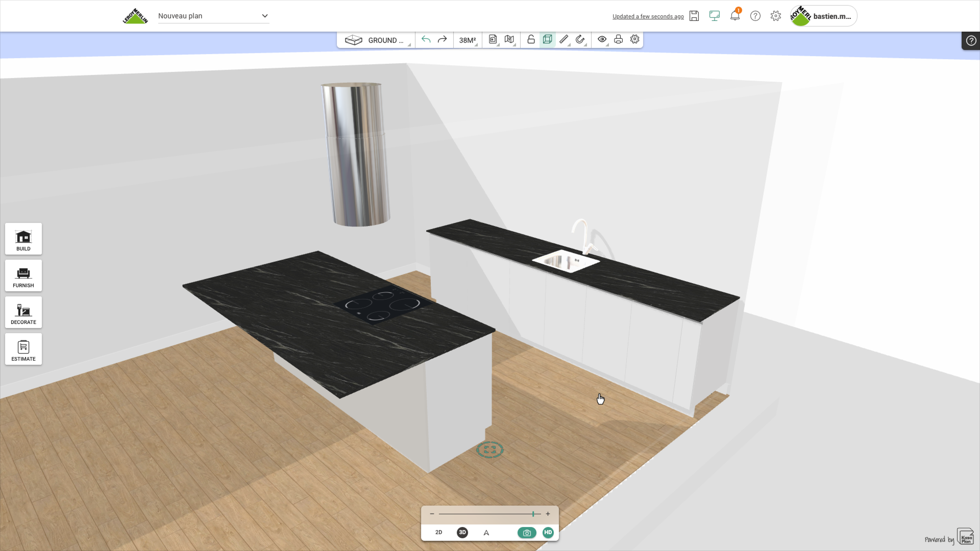
Task: Toggle the wireframe cube view
Action: [x=547, y=40]
